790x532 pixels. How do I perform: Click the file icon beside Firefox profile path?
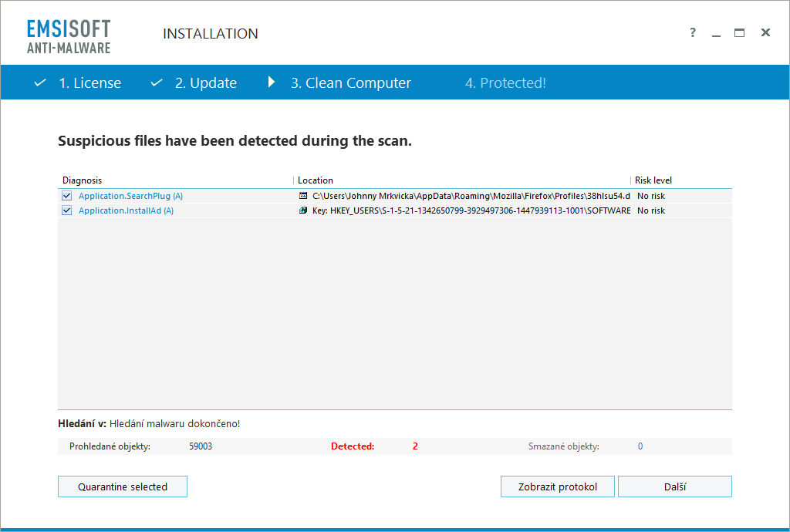[302, 196]
